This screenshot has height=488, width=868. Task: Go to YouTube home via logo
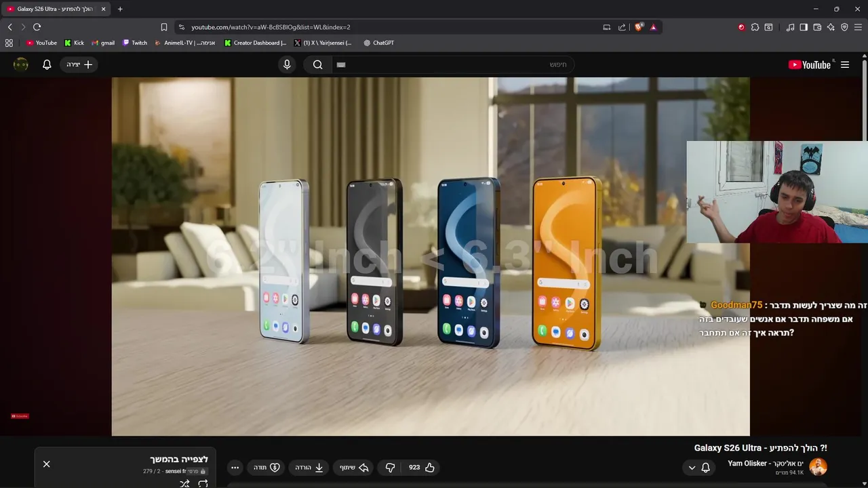pos(810,64)
